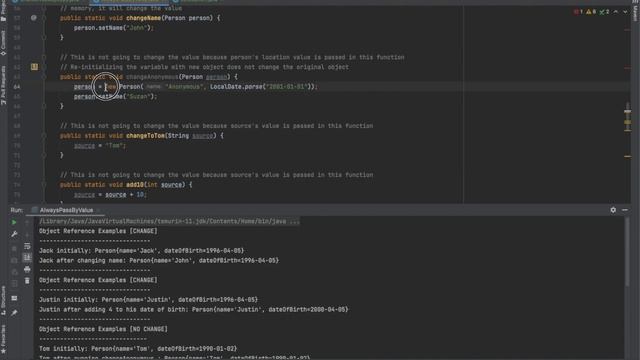This screenshot has height=360, width=640.
Task: Collapse the add10 method with its fold marker
Action: (44, 184)
